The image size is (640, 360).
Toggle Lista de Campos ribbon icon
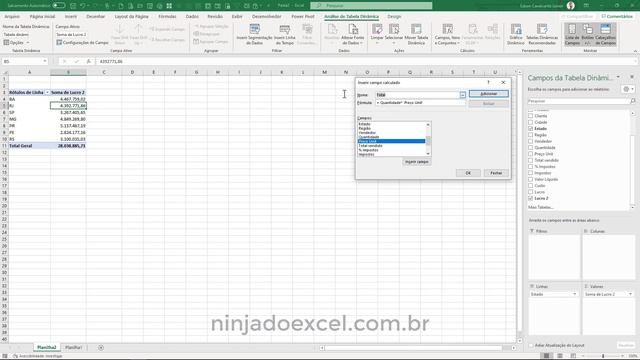coord(572,29)
